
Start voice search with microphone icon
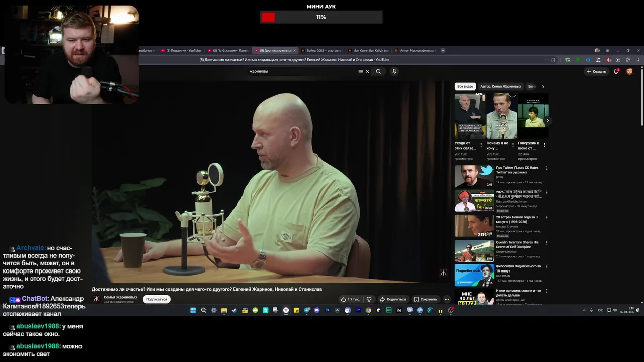coord(394,71)
